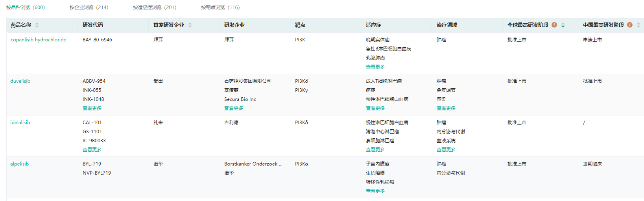This screenshot has width=644, height=201.
Task: Expand 查看更多 in duvelisib 治疗领域
Action: click(446, 108)
